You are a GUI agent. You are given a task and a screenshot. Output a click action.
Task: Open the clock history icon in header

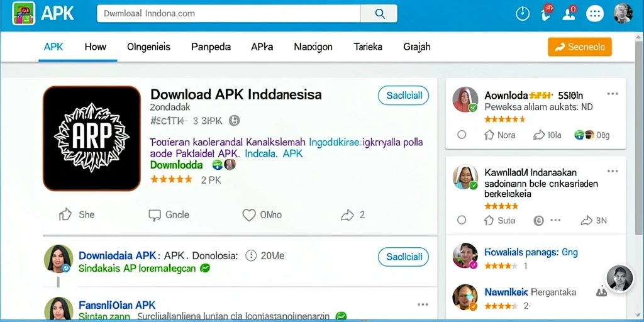tap(523, 14)
